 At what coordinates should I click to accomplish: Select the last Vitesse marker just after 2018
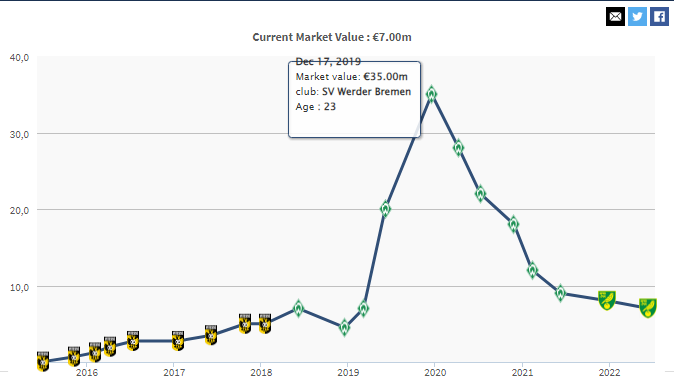[265, 324]
